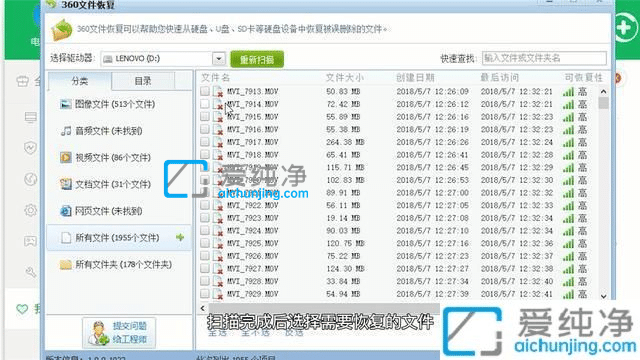This screenshot has width=640, height=360.
Task: Click the heart icon in background window
Action: (22, 309)
